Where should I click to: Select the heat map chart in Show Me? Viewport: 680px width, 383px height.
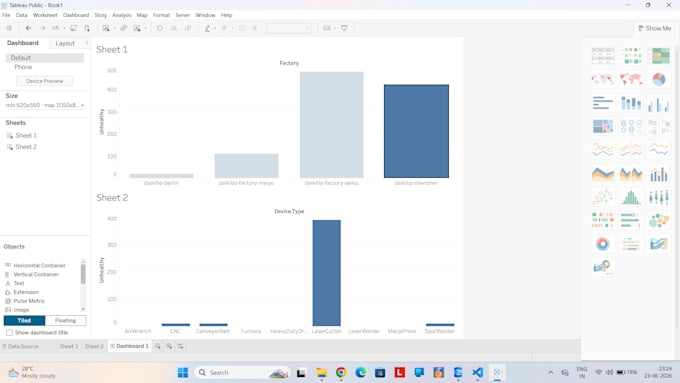click(631, 56)
